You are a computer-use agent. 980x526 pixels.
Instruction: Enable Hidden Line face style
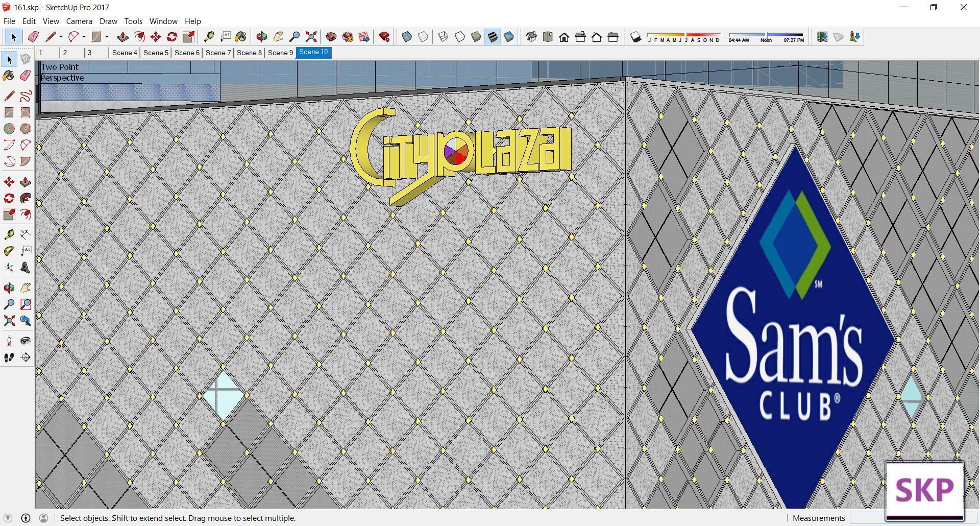coord(460,37)
